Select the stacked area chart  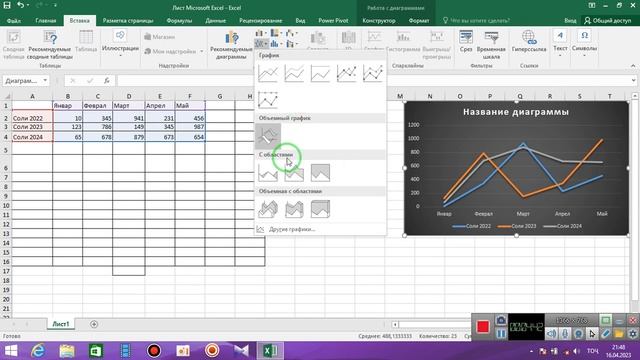click(294, 173)
